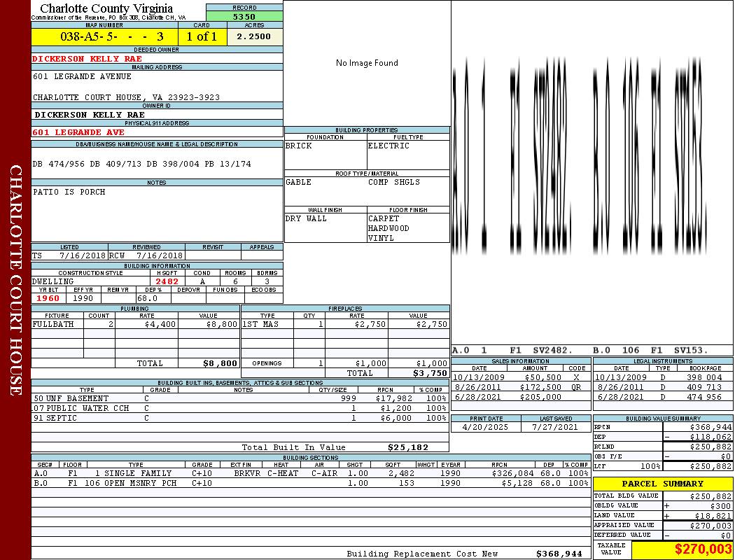Click roof material COMP SHGLS
Image resolution: width=735 pixels, height=560 pixels.
[393, 182]
